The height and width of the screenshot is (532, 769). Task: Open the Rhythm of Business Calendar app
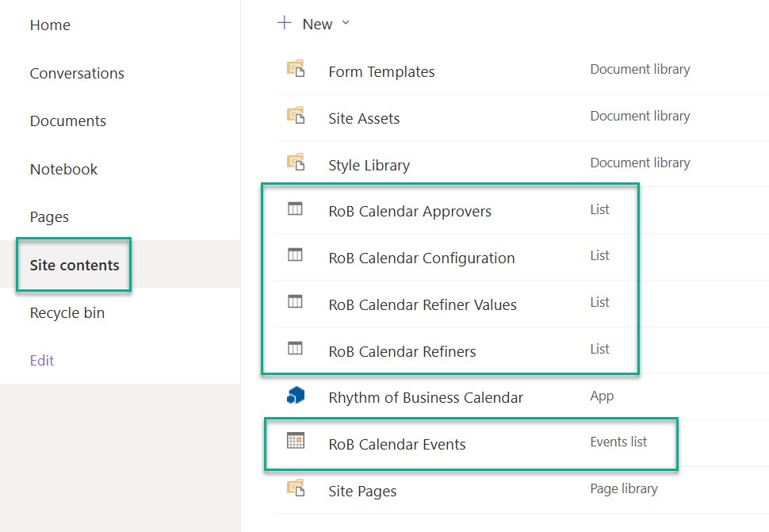[426, 398]
